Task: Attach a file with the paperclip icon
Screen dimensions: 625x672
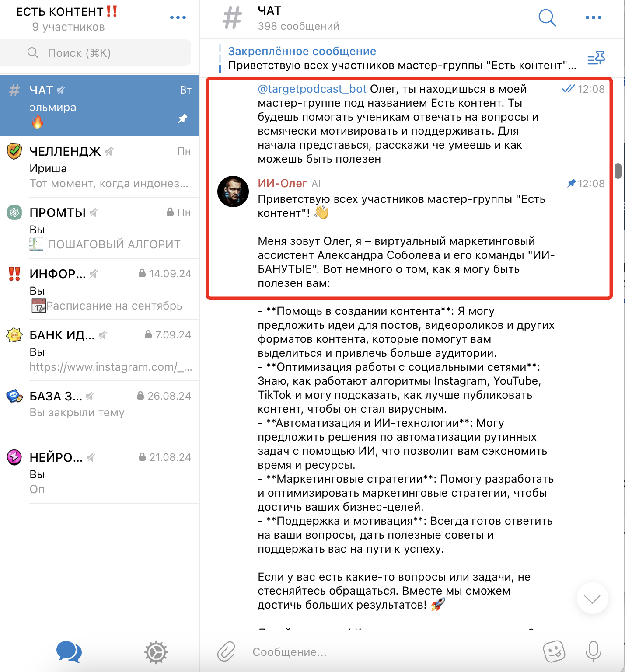Action: [226, 651]
